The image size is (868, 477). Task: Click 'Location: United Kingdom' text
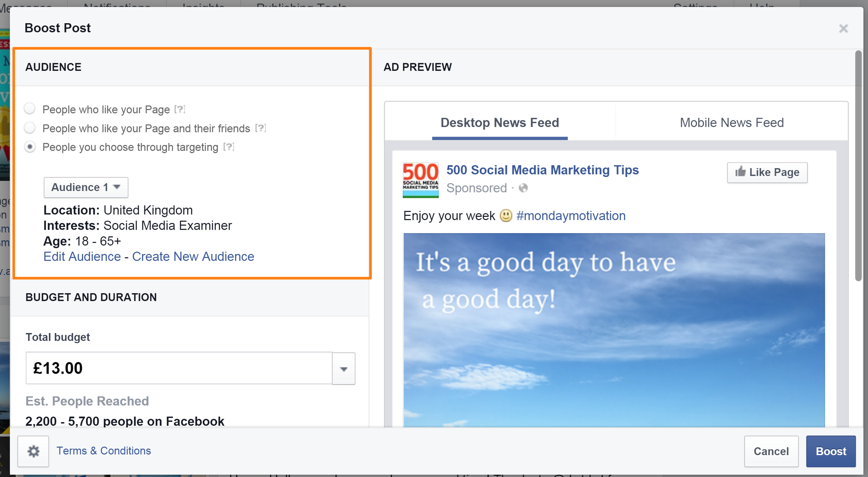118,210
